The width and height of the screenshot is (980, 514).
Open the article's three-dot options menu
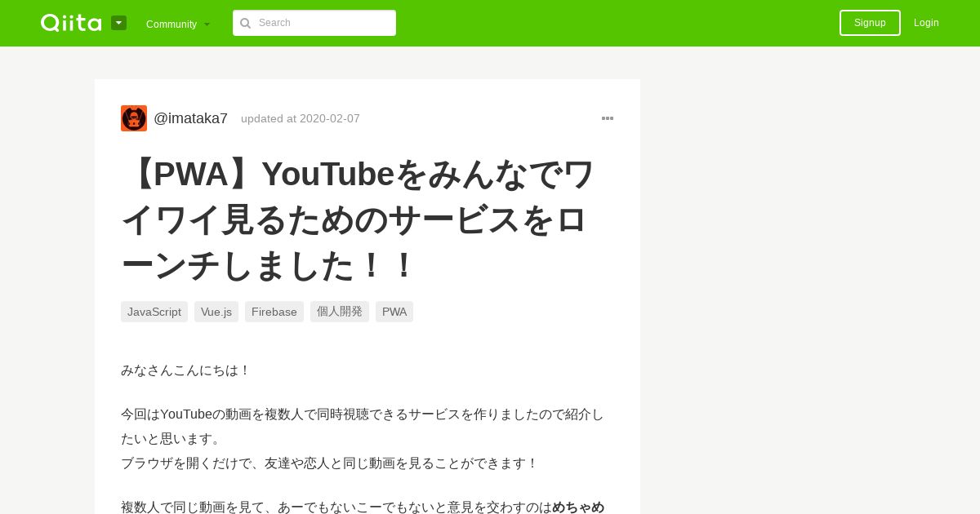608,118
